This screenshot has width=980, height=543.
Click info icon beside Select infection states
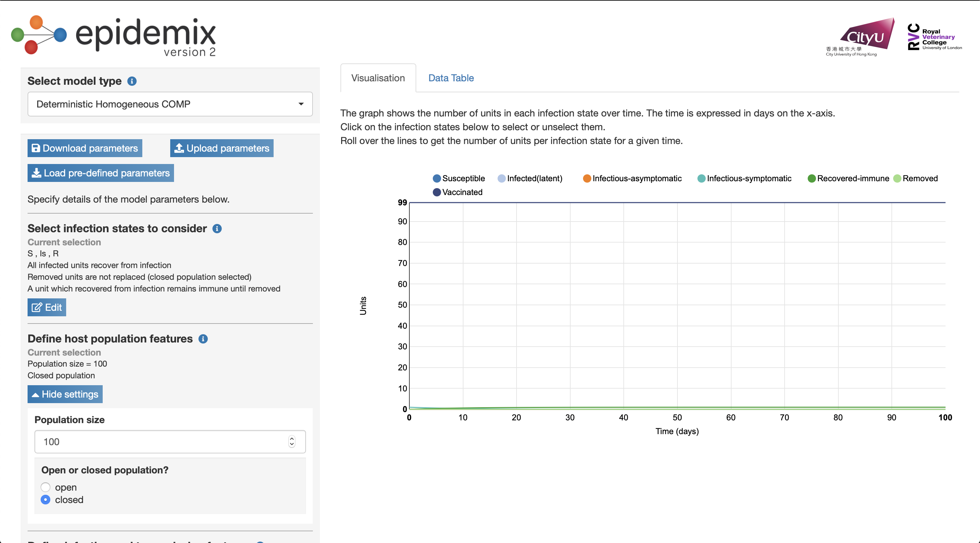tap(217, 228)
